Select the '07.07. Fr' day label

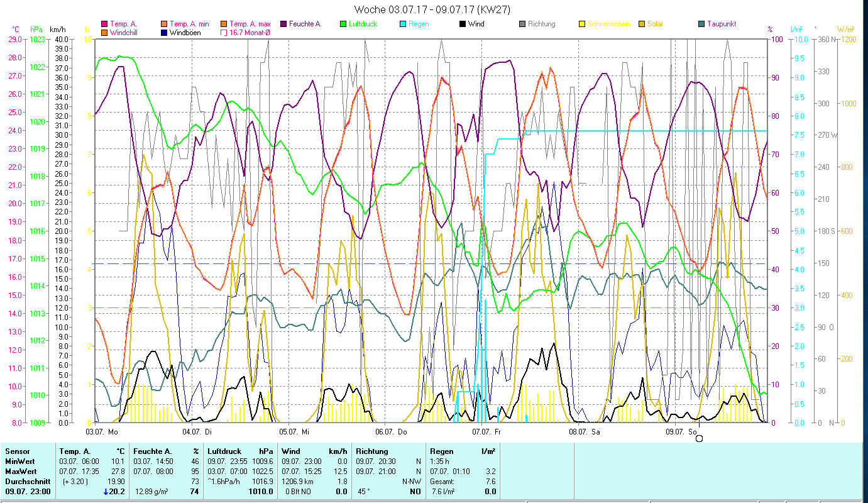(487, 431)
